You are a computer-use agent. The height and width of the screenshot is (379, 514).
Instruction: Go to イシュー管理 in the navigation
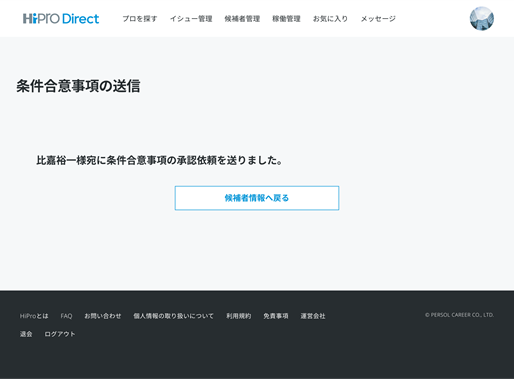point(191,19)
